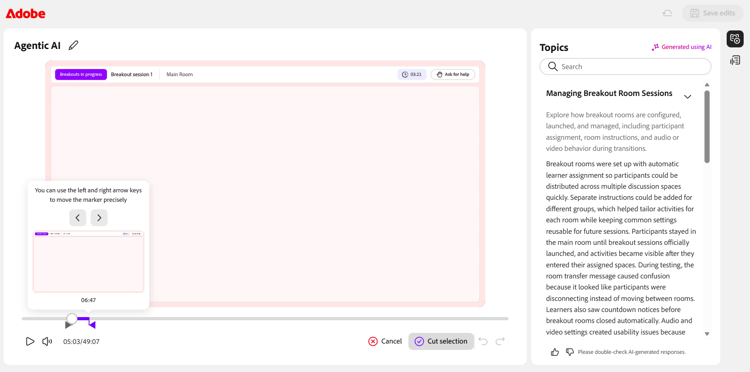
Task: Click the Topics heading text
Action: point(554,47)
